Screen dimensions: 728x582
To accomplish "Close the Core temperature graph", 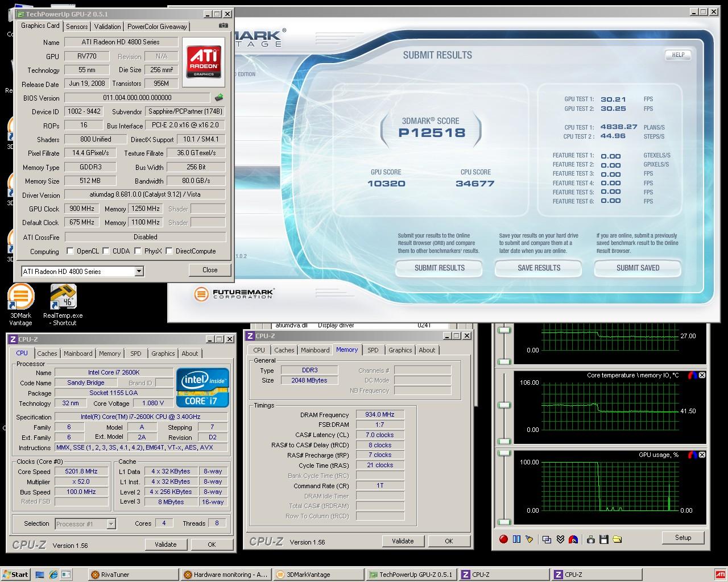I will coord(702,375).
